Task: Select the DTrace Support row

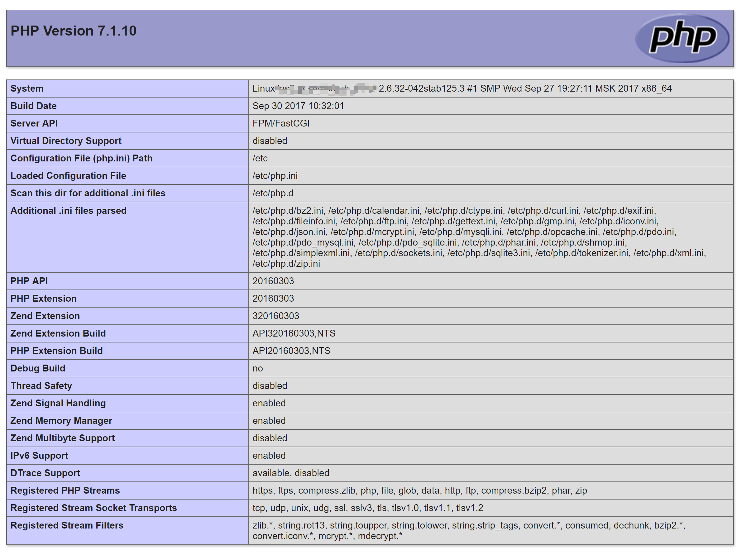Action: coord(45,473)
